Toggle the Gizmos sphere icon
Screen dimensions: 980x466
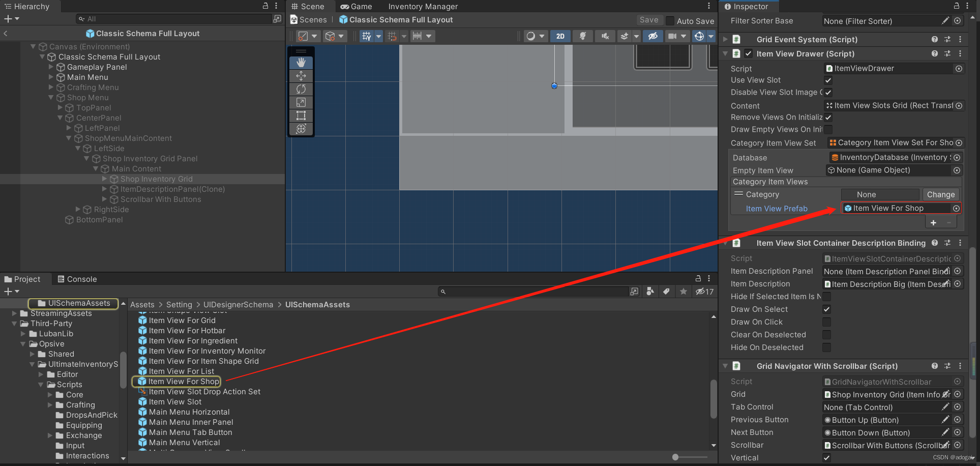[699, 36]
